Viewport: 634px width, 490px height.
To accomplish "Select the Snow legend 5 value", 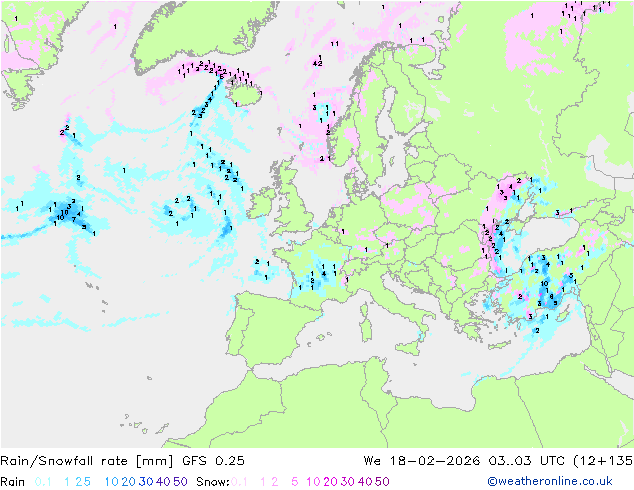I will pyautogui.click(x=295, y=482).
